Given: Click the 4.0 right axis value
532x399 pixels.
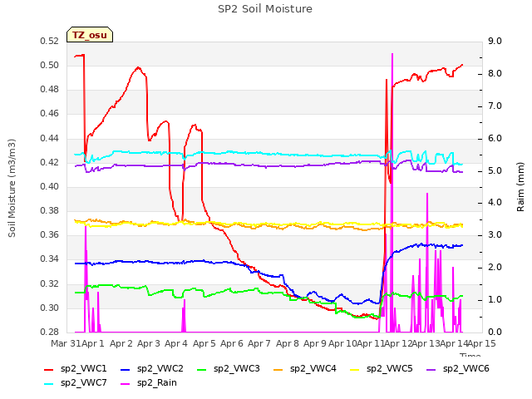Looking at the screenshot, I should click(495, 203).
